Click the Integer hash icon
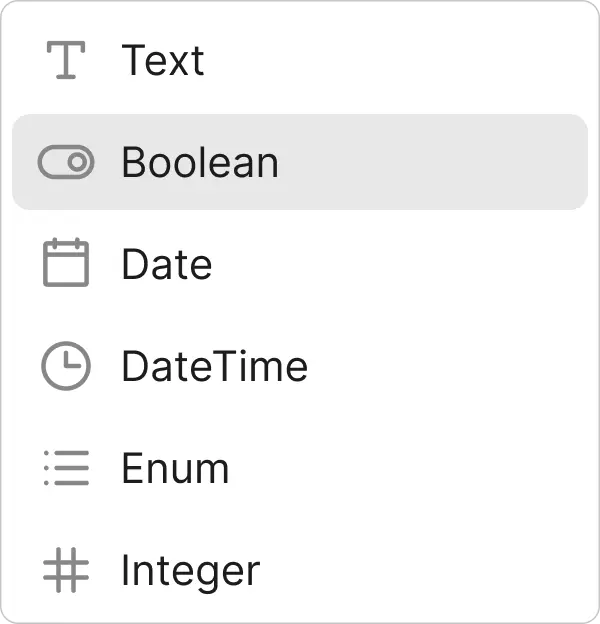This screenshot has height=624, width=600. (66, 571)
